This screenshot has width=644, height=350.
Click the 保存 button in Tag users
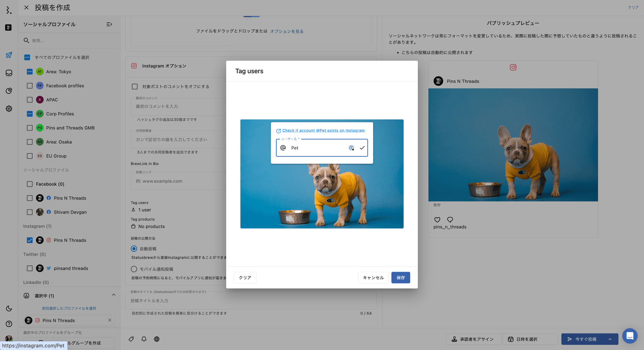point(400,278)
